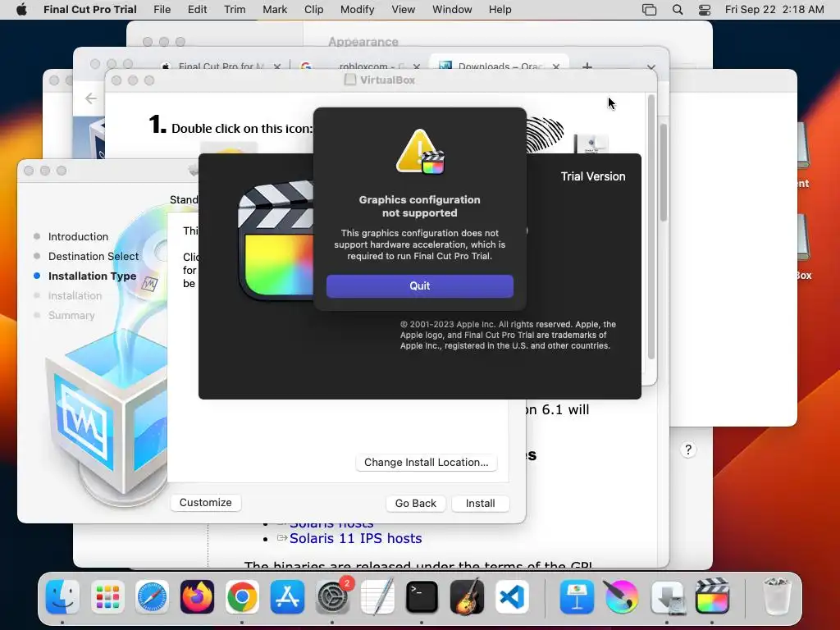Open Firefox from the Dock
The image size is (840, 630).
pos(197,597)
